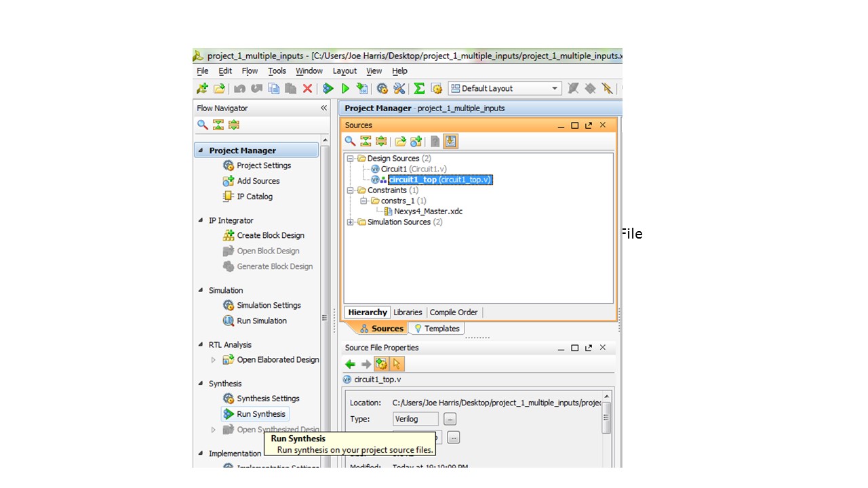Collapse the Project Manager section
This screenshot has width=868, height=488.
(x=201, y=150)
